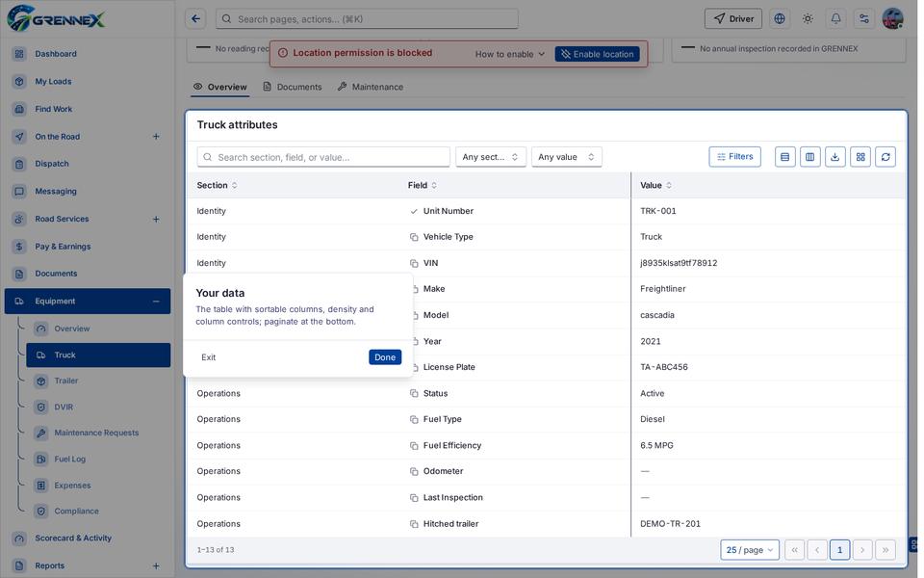The width and height of the screenshot is (924, 578).
Task: Sort by the Field column
Action: pyautogui.click(x=423, y=185)
